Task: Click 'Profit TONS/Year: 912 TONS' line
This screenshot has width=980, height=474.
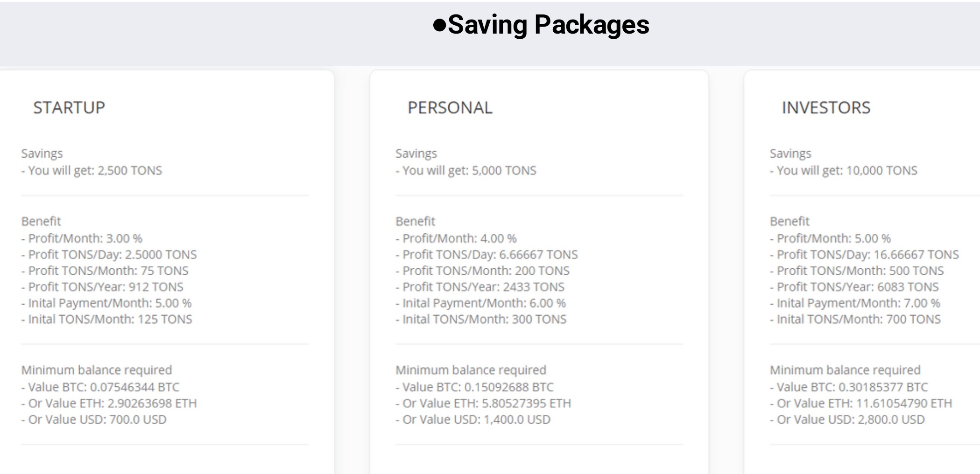Action: (103, 287)
